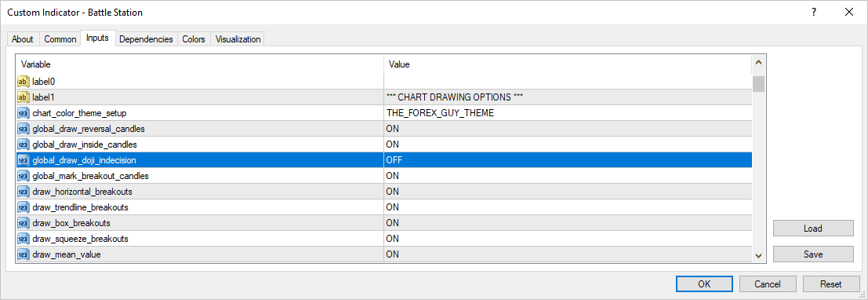Screen dimensions: 868x300
Task: Open the THE_FOREX_GUY_THEME value dropdown
Action: [568, 113]
